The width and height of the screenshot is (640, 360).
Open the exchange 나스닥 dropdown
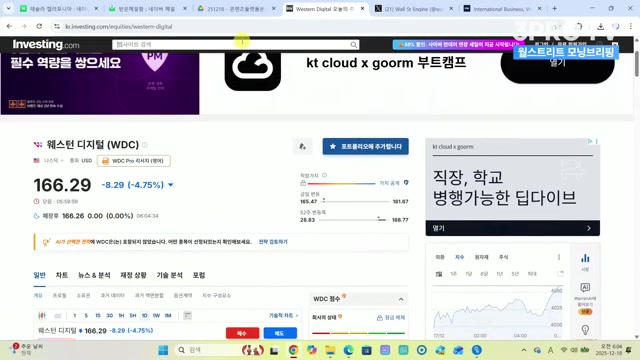click(53, 161)
